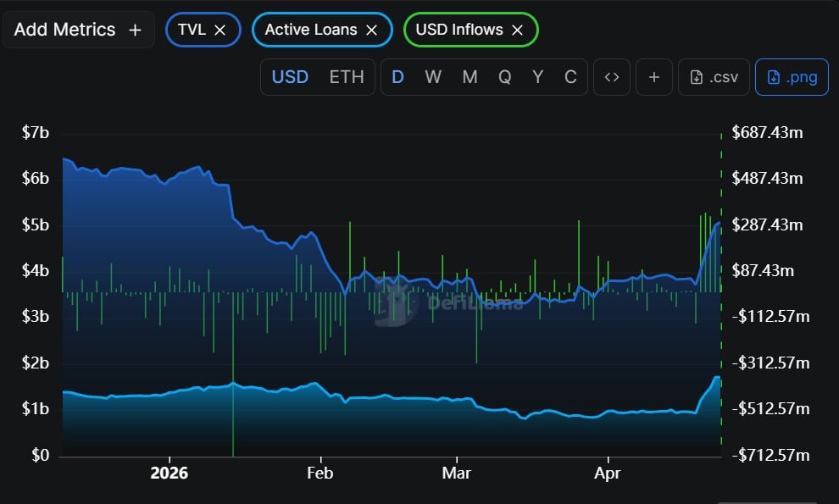Click the plus icon beside Add Metrics
839x504 pixels.
point(135,30)
